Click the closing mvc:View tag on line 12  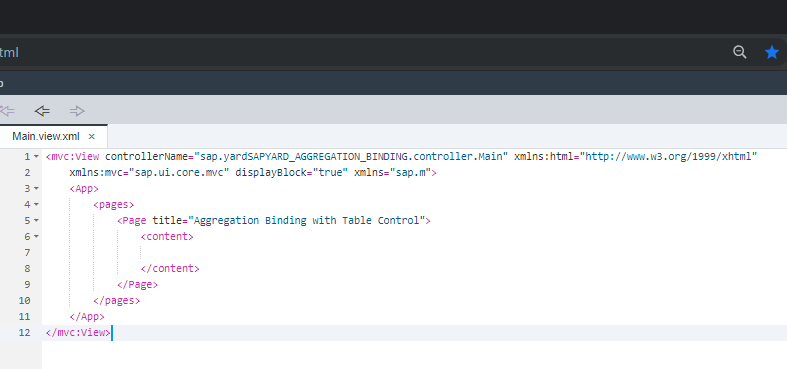(78, 332)
